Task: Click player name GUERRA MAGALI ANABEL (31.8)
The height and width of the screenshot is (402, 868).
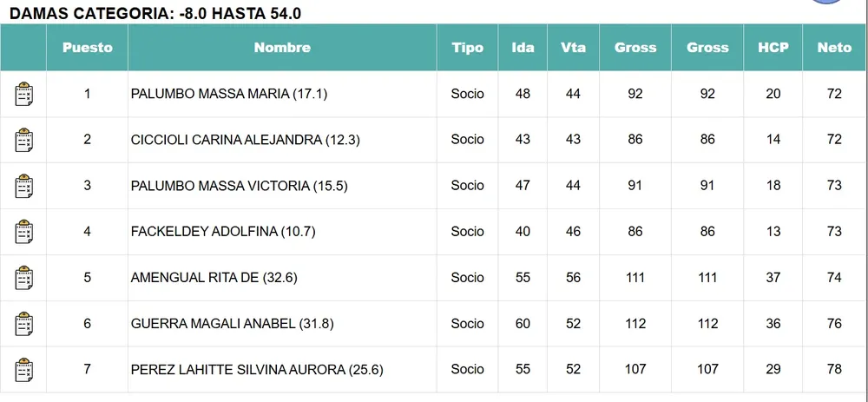Action: pyautogui.click(x=232, y=324)
